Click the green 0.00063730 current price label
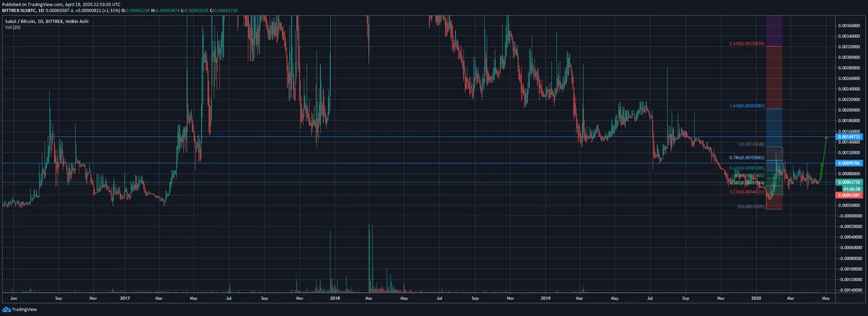The image size is (868, 316). point(849,182)
